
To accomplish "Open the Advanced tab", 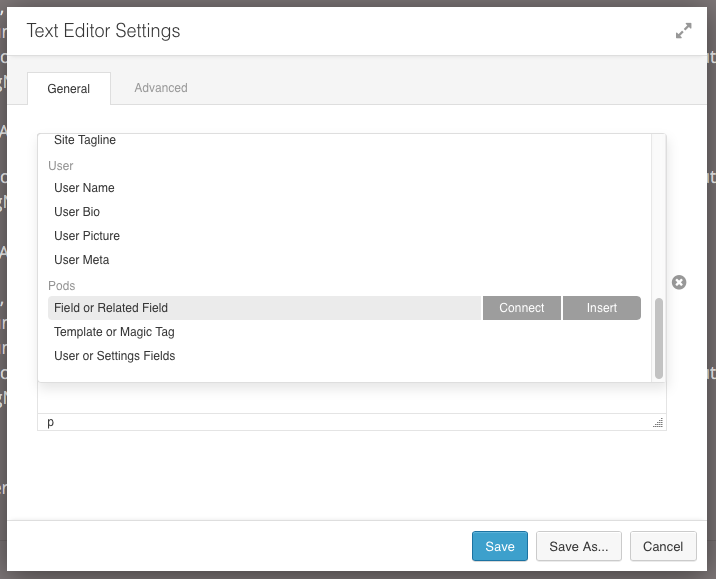I will tap(161, 88).
